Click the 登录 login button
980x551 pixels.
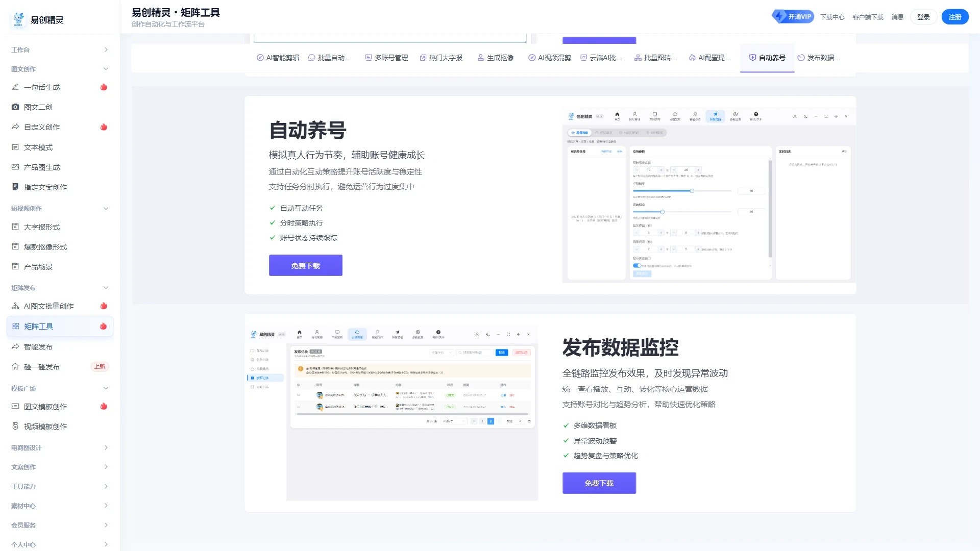[x=923, y=17]
